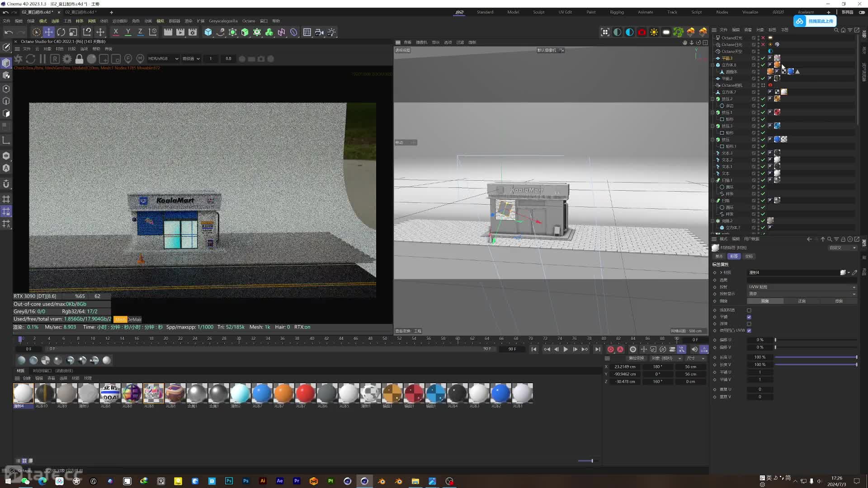The image size is (868, 488).
Task: Click the Octane render region R icon
Action: pyautogui.click(x=55, y=59)
